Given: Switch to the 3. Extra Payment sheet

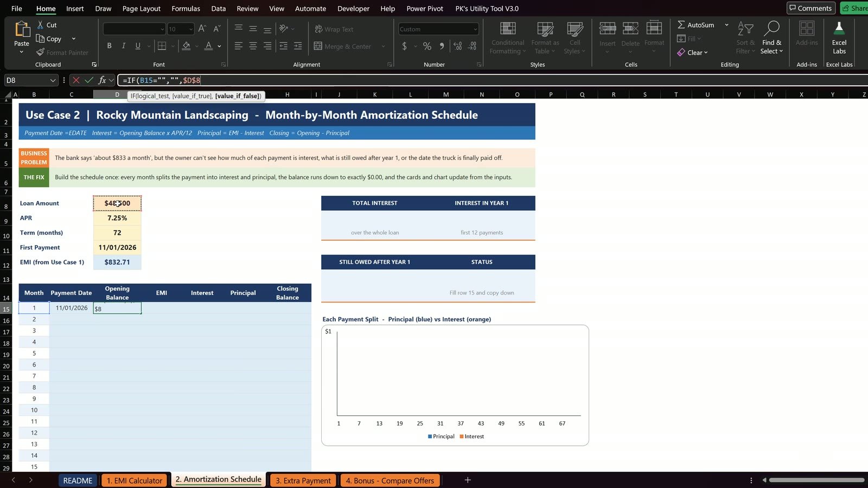Looking at the screenshot, I should pos(303,480).
